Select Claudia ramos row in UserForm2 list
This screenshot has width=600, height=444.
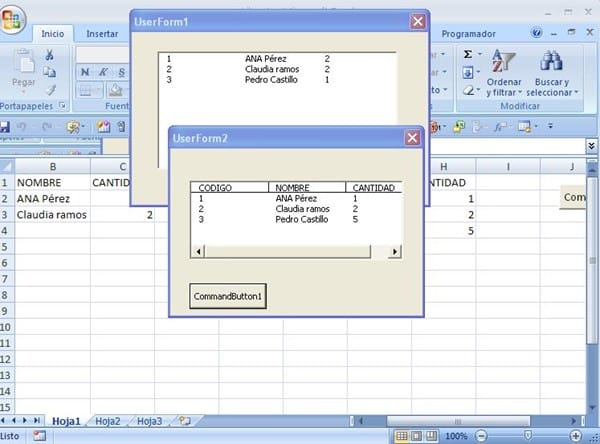click(x=297, y=209)
